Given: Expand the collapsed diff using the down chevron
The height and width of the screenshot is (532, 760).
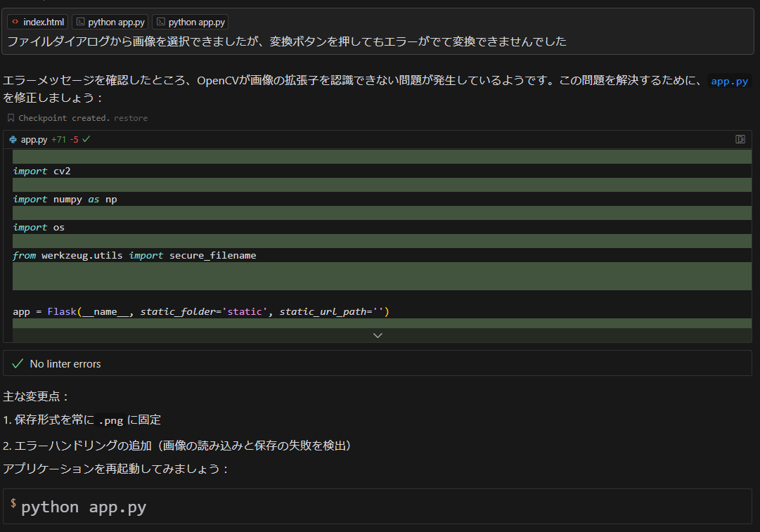Looking at the screenshot, I should click(x=378, y=335).
